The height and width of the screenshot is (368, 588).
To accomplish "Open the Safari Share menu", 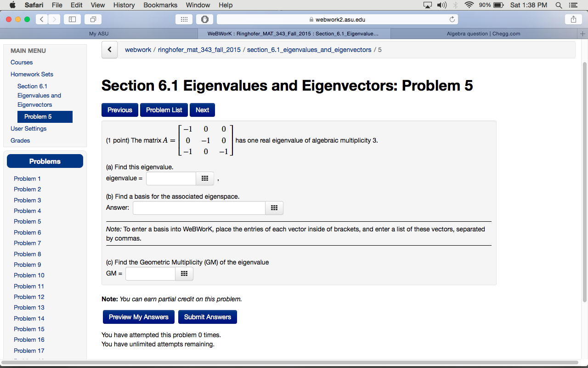I will pos(573,19).
